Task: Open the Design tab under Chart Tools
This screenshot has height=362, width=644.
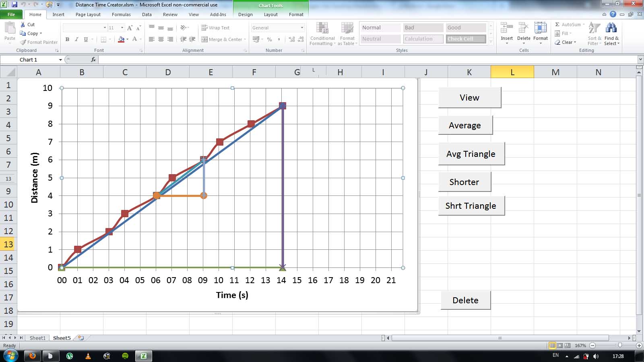Action: click(x=246, y=14)
